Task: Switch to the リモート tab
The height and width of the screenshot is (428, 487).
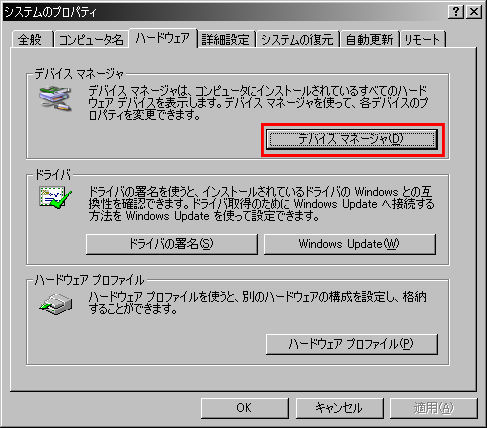Action: tap(422, 39)
